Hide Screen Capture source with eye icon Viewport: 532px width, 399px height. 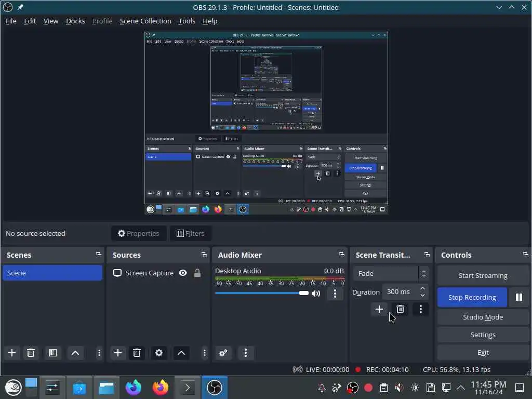183,273
